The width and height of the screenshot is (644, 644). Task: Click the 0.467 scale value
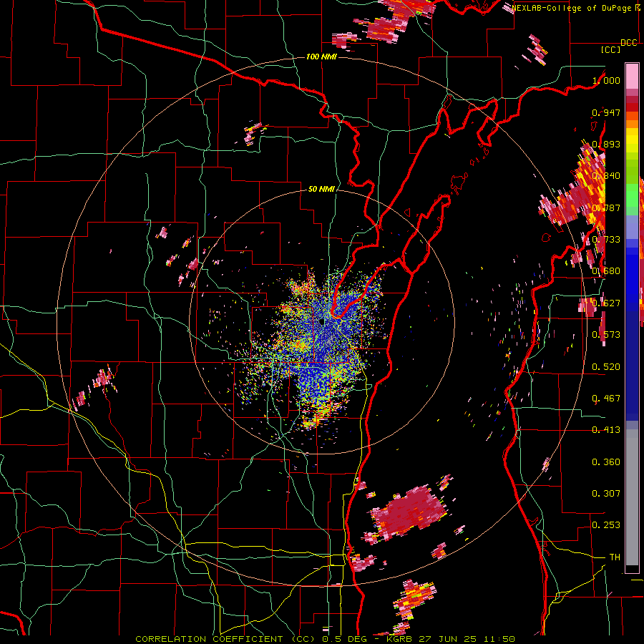tap(606, 399)
